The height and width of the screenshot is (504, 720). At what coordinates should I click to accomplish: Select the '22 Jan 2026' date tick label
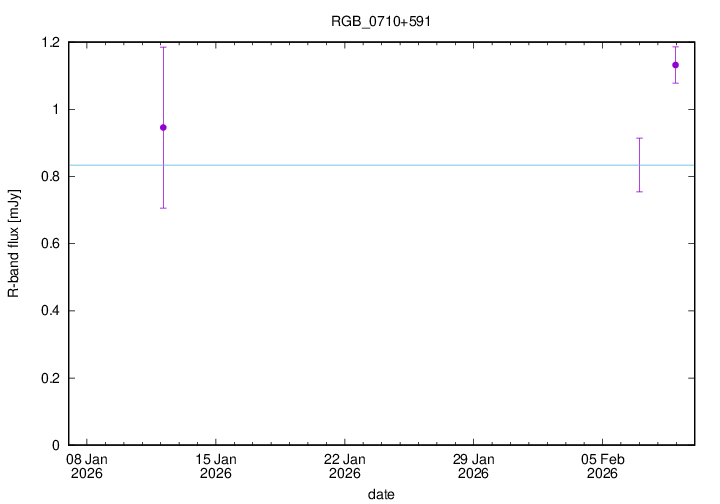click(x=344, y=466)
